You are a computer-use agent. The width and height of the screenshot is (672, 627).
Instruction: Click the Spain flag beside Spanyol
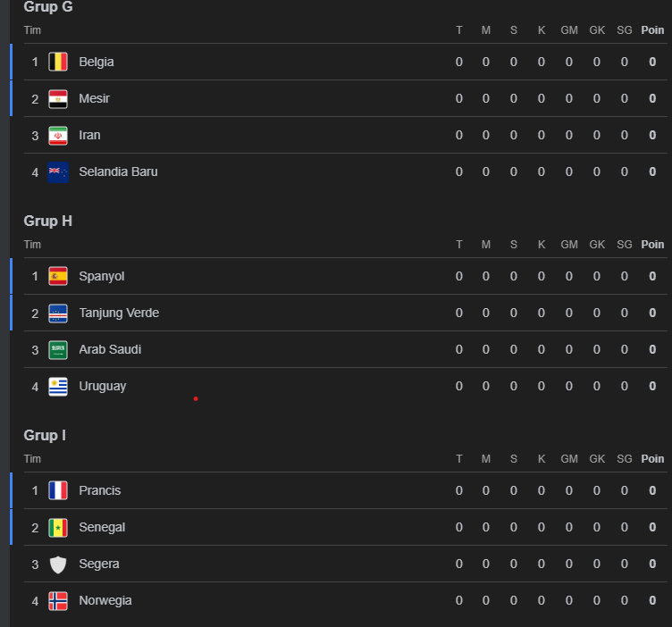[x=58, y=276]
